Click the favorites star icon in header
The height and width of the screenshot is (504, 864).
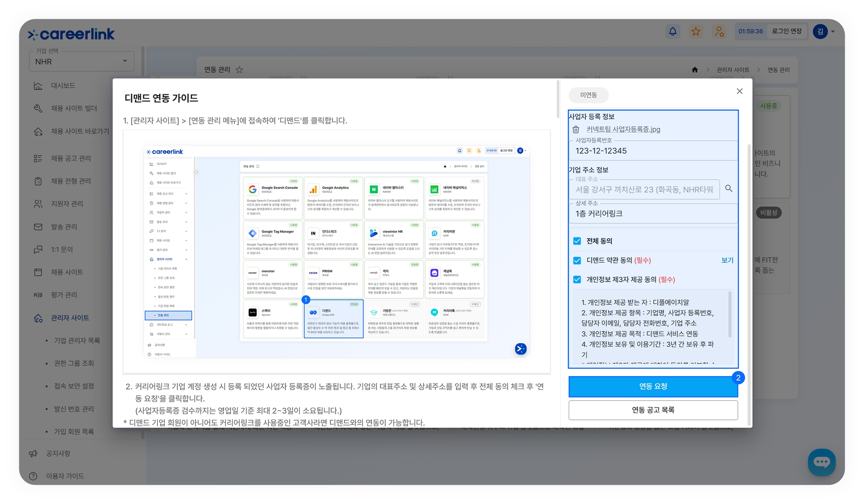696,31
